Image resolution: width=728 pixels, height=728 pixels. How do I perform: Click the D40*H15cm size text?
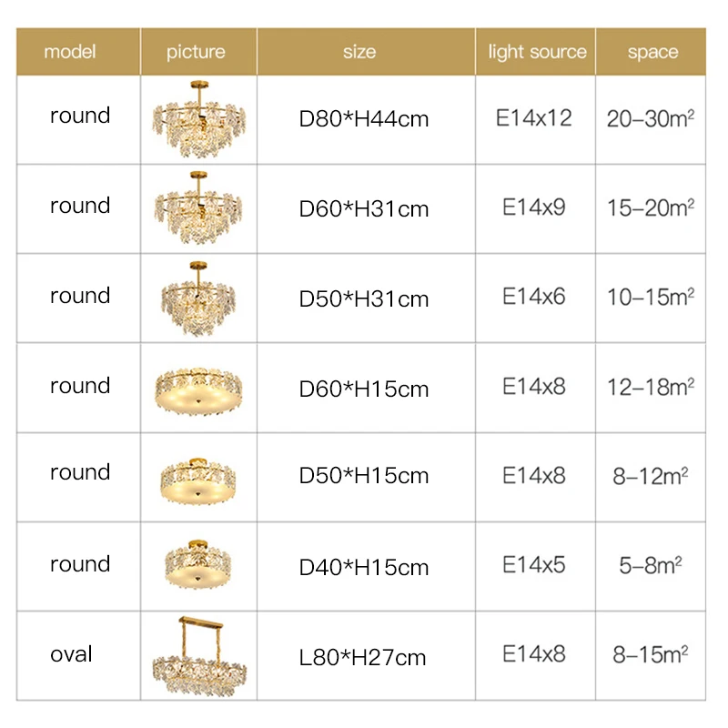click(364, 568)
